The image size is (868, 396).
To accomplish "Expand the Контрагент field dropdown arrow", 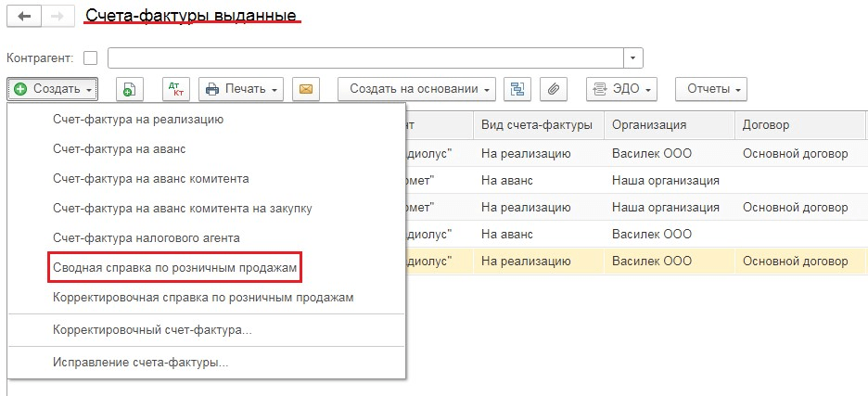I will (633, 57).
